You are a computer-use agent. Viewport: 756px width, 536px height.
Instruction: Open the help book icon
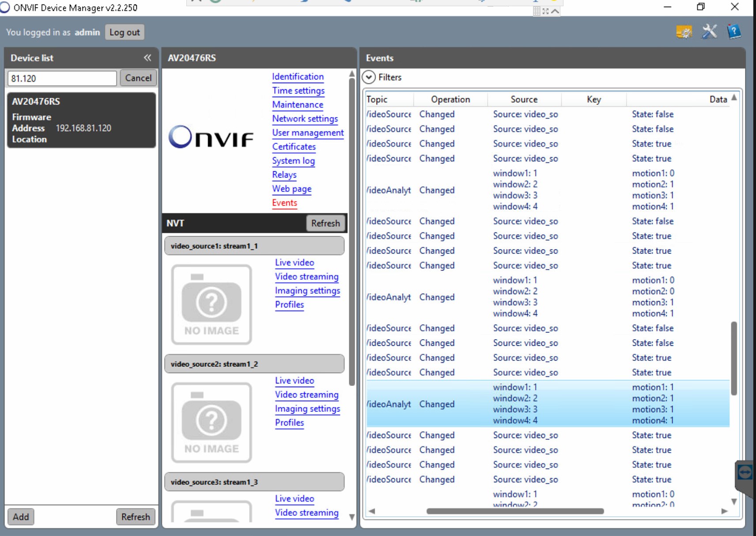734,32
